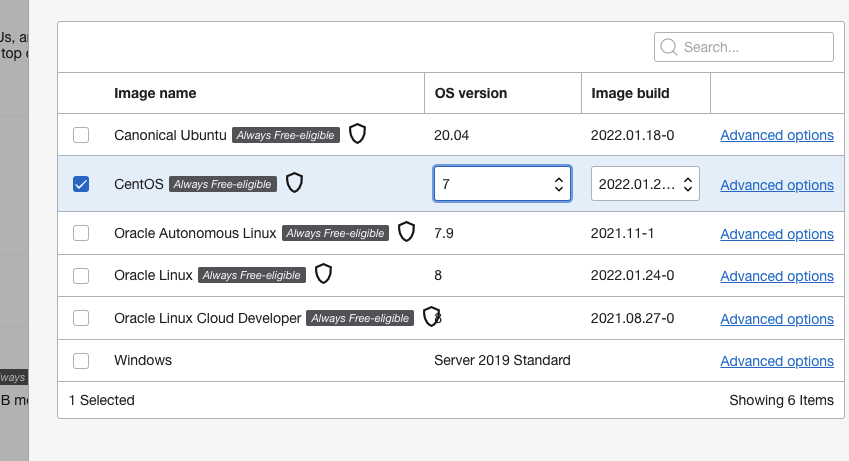Click the 2021.11-1 image build cell
Viewport: 849px width, 461px height.
coord(622,233)
